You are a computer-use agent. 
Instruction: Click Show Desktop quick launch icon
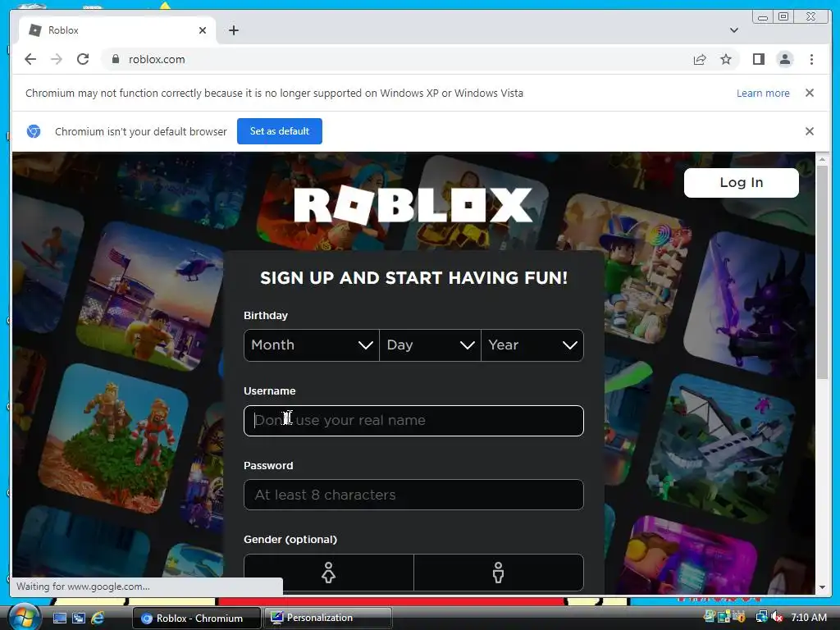click(59, 618)
